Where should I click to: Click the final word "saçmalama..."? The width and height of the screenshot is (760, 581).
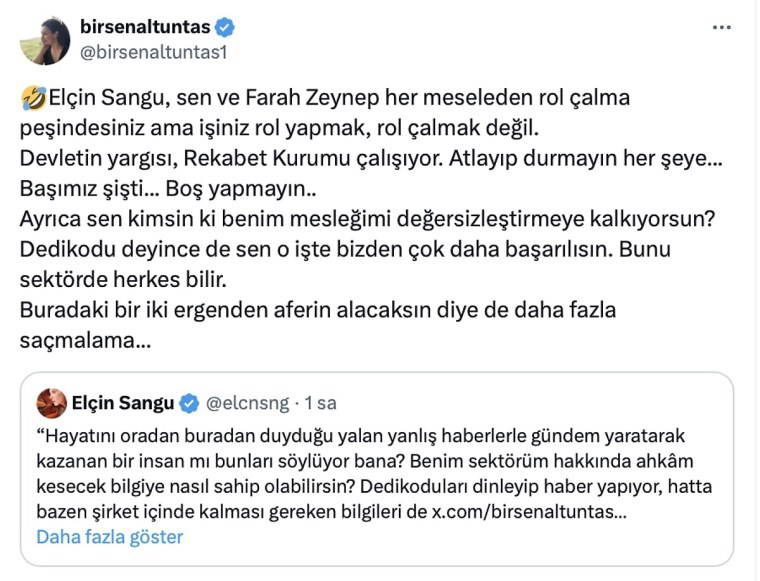(x=85, y=339)
